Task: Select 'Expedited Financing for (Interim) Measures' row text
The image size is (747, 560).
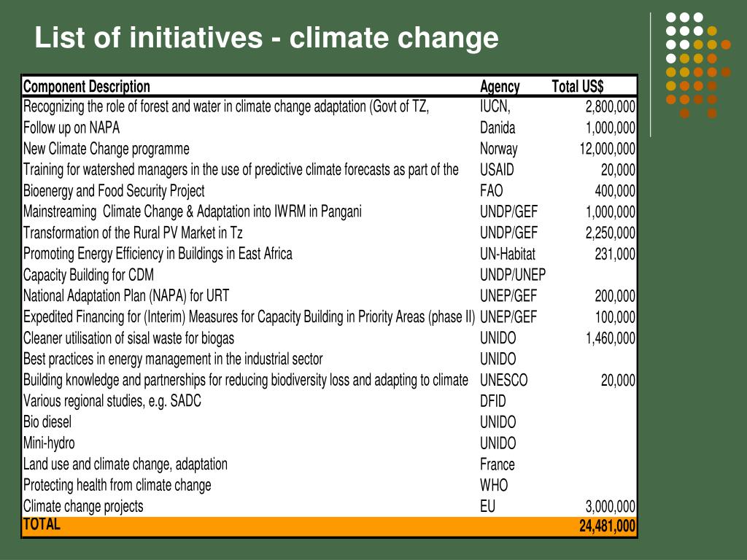Action: (x=249, y=317)
